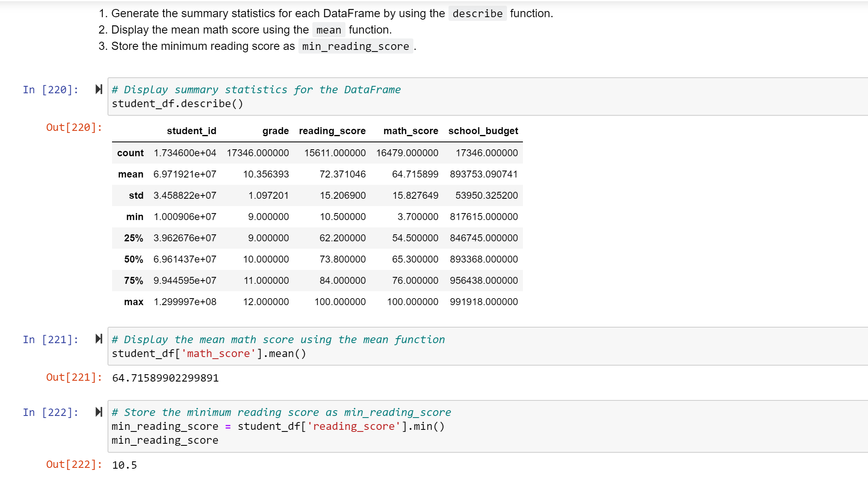Click the student_df.describe() code line
Viewport: 868px width, 483px height.
(177, 103)
